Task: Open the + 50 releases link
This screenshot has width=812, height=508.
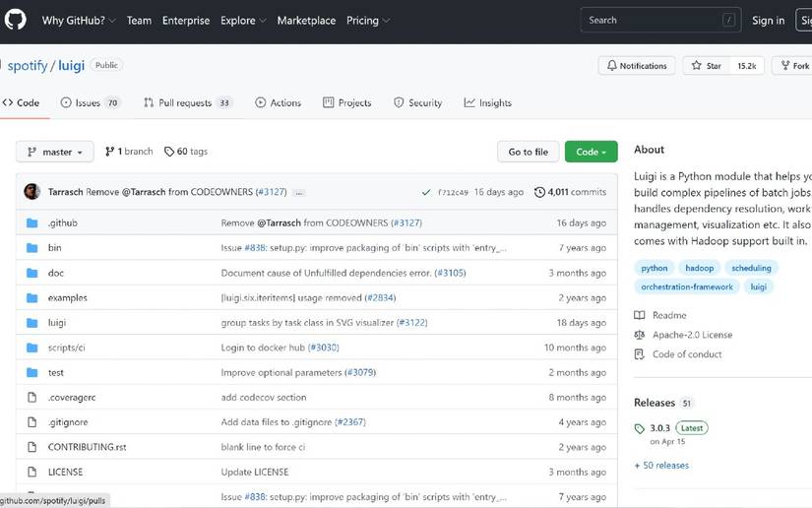Action: point(661,466)
